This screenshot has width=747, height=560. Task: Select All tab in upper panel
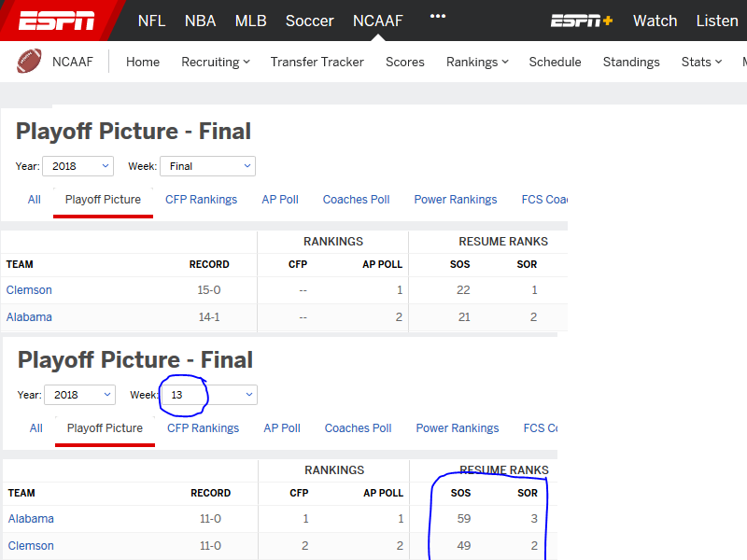point(35,200)
